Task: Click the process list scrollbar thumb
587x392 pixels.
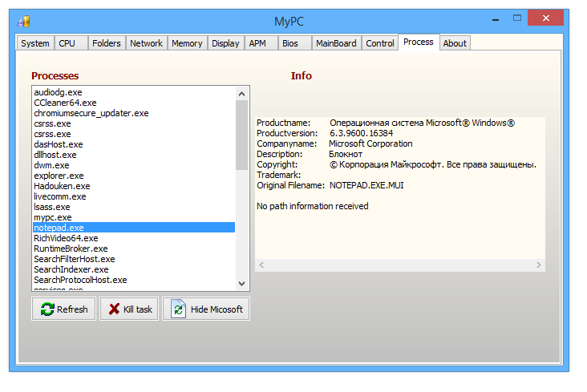Action: click(242, 135)
